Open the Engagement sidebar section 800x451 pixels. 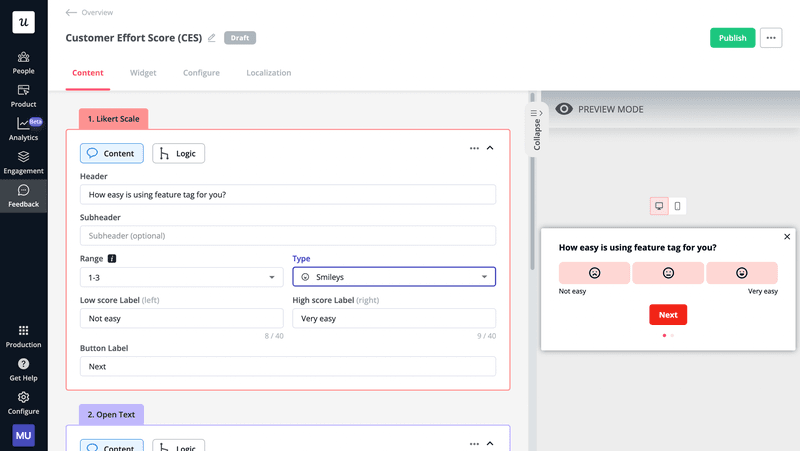point(23,163)
